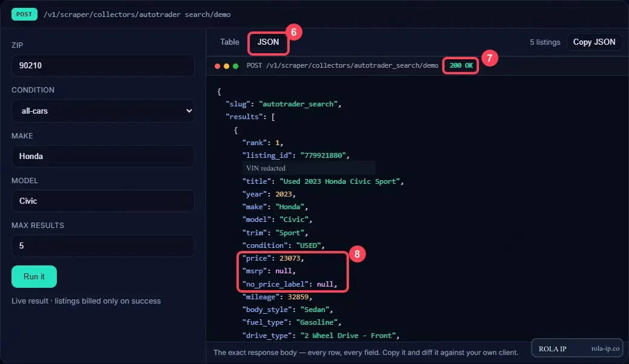Click the "title" Used 2023 Honda Civic Sport line
Screen dimensions: 629x364
[322, 181]
